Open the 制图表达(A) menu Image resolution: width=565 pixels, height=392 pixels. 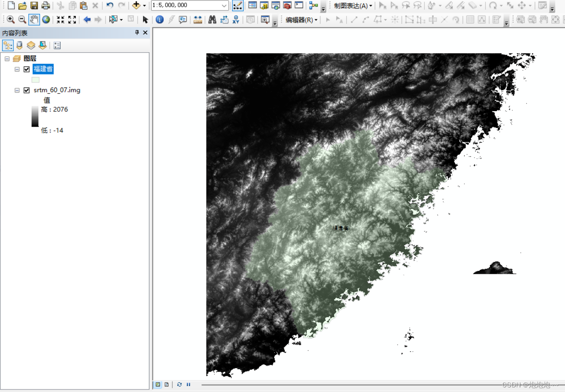pos(353,5)
